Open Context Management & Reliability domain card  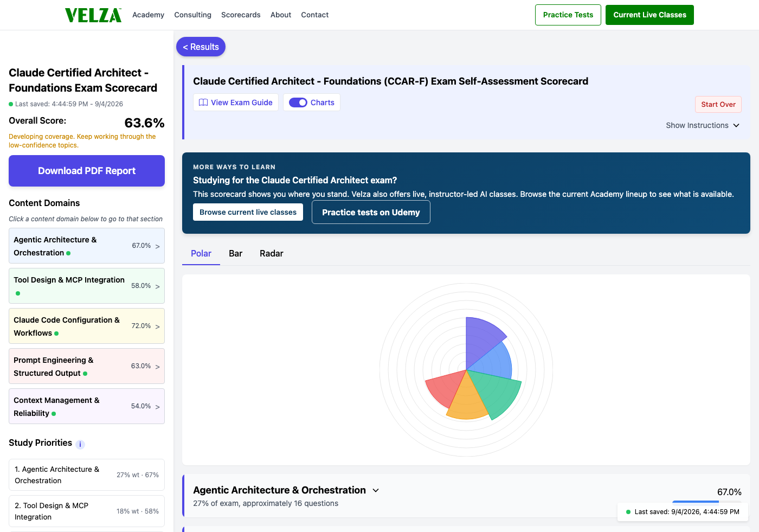pyautogui.click(x=87, y=406)
